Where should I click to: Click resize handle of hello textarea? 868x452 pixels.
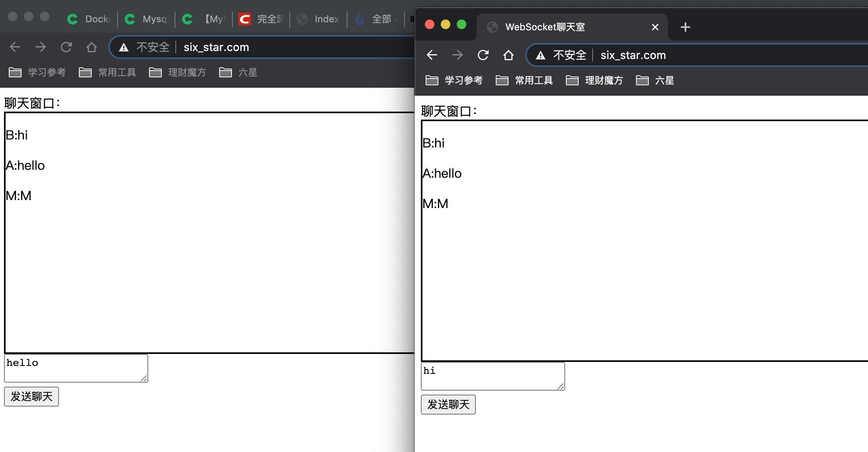coord(144,378)
